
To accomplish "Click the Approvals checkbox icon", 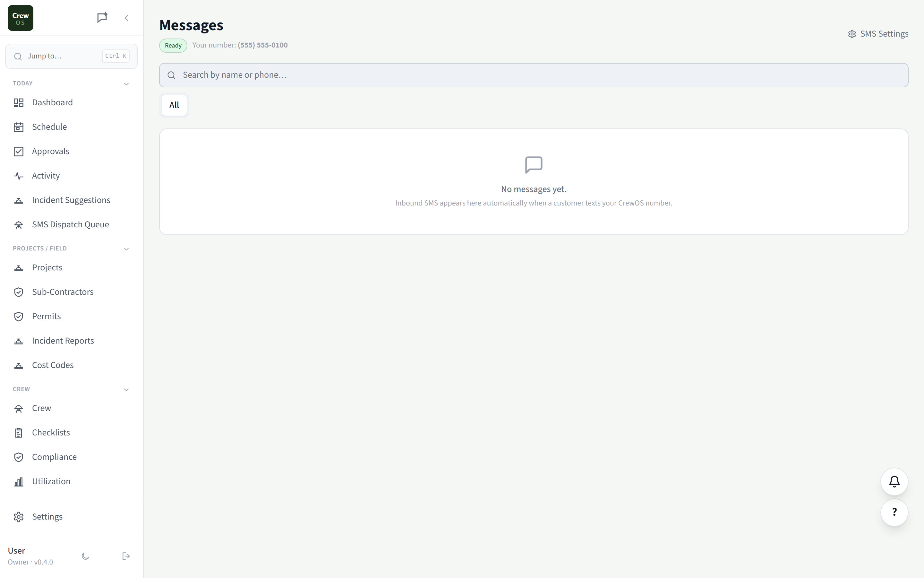I will click(x=19, y=151).
